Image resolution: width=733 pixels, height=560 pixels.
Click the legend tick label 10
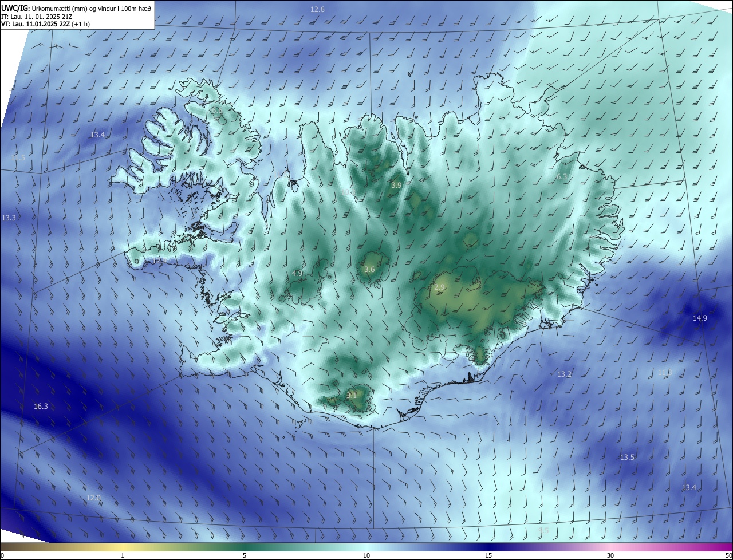tap(366, 555)
